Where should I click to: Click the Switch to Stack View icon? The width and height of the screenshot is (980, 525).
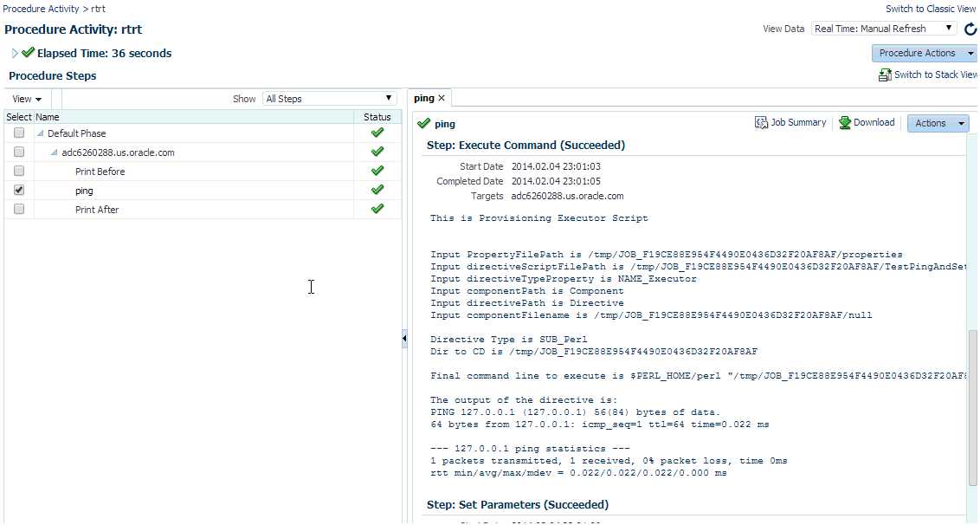click(x=885, y=75)
